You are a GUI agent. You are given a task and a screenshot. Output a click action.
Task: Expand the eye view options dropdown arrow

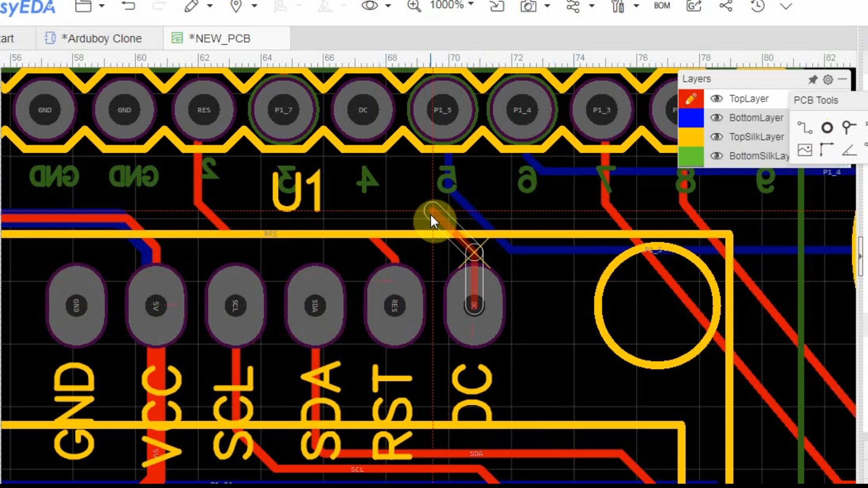388,6
